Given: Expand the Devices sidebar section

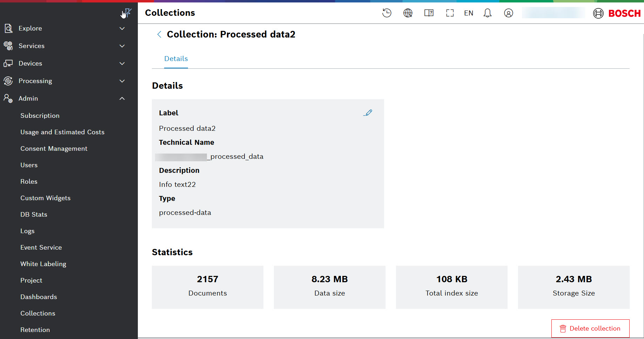Looking at the screenshot, I should click(65, 63).
